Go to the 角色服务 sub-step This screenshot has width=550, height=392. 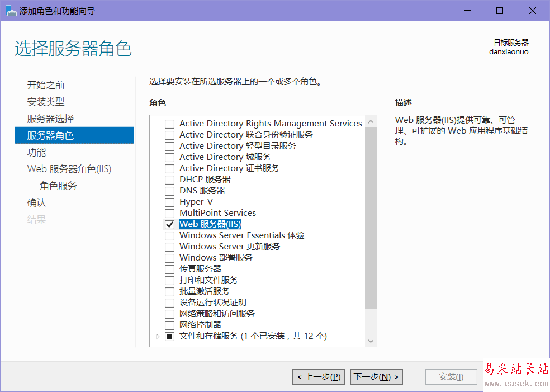point(58,186)
